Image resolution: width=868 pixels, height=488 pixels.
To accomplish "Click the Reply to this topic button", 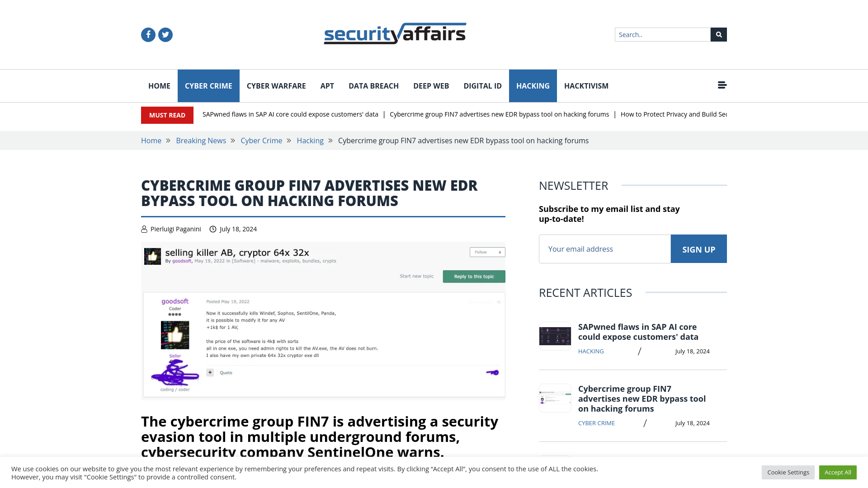I will click(474, 276).
